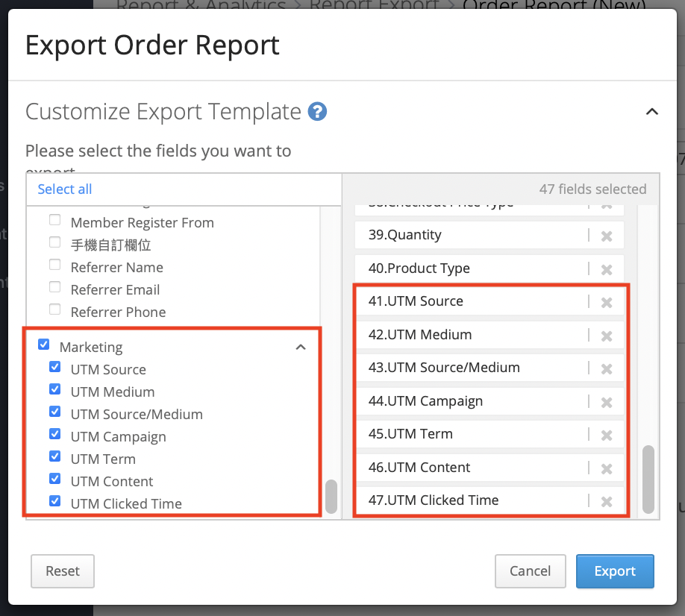Click the help question mark icon
The width and height of the screenshot is (685, 616).
pos(318,112)
